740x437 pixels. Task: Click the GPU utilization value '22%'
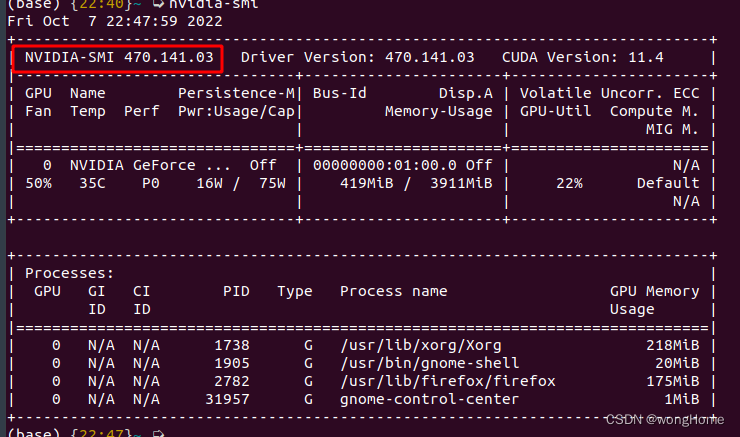coord(569,183)
